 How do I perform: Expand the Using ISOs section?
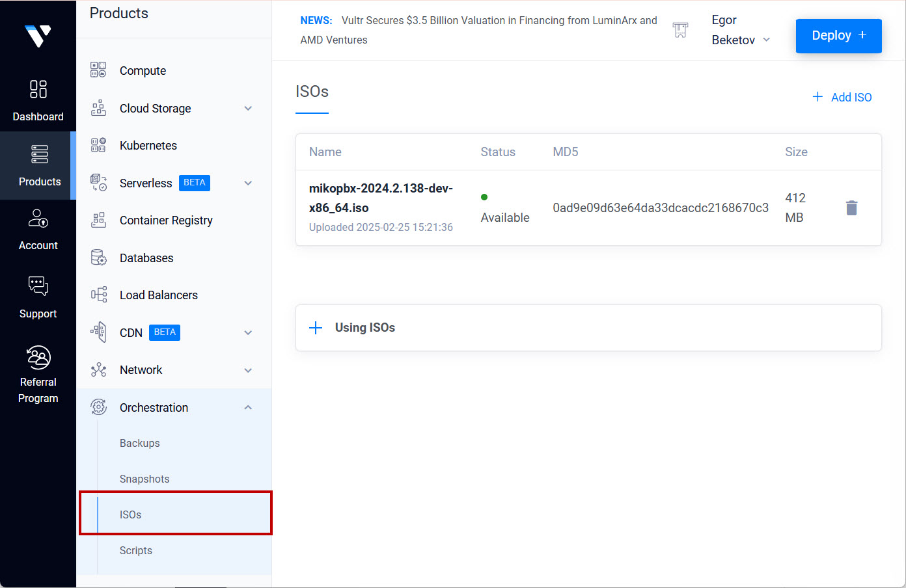tap(316, 328)
